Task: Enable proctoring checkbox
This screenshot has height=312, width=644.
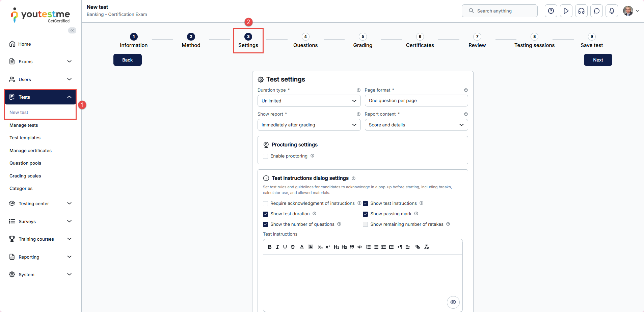Action: click(266, 156)
